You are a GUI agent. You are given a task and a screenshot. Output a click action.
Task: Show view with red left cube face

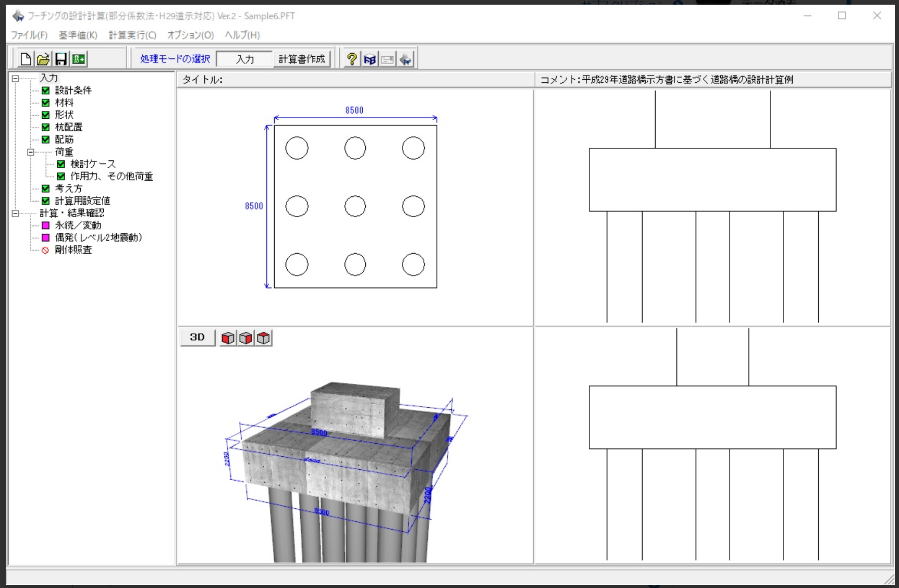(228, 338)
